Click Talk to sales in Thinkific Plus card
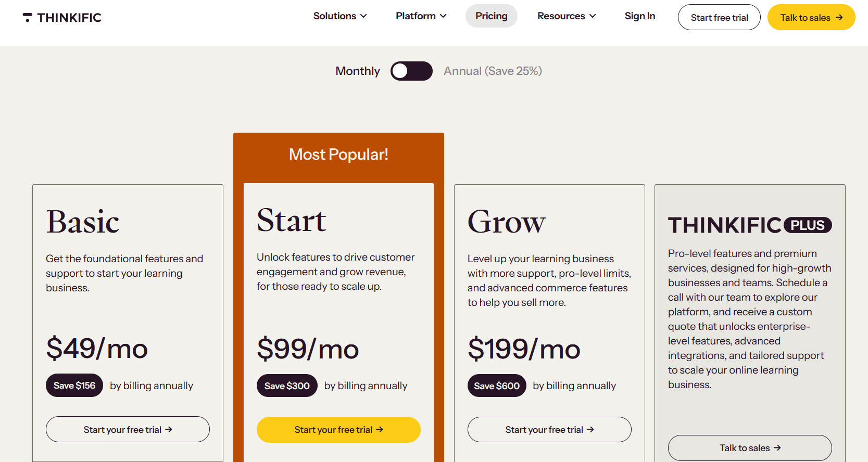This screenshot has width=868, height=462. pyautogui.click(x=750, y=448)
